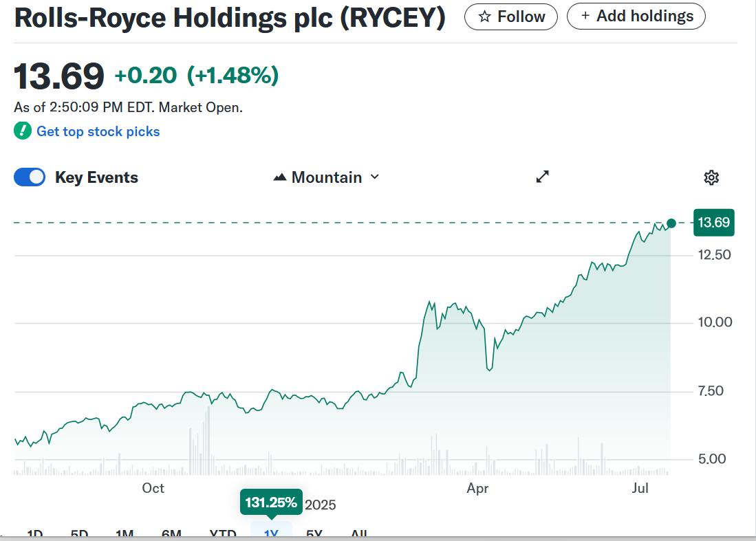Click the 13.69 current price label
Image resolution: width=756 pixels, height=541 pixels.
(x=713, y=223)
